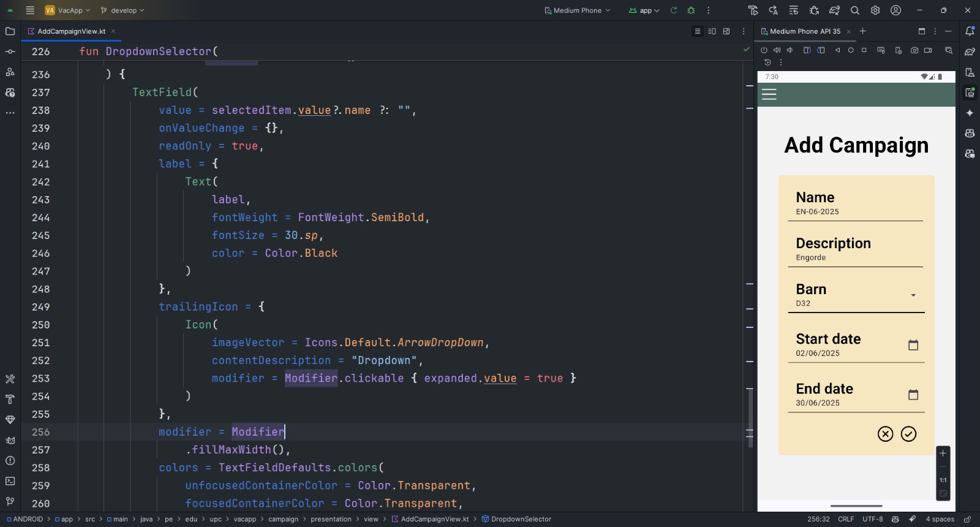Screen dimensions: 980x527
Task: Select the Medium Phone API 35 tab
Action: pos(805,31)
